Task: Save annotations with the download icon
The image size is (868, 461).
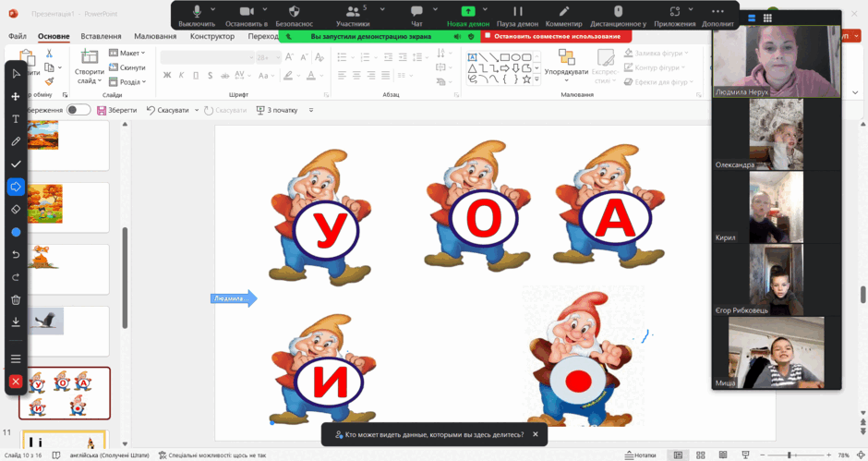Action: [16, 321]
